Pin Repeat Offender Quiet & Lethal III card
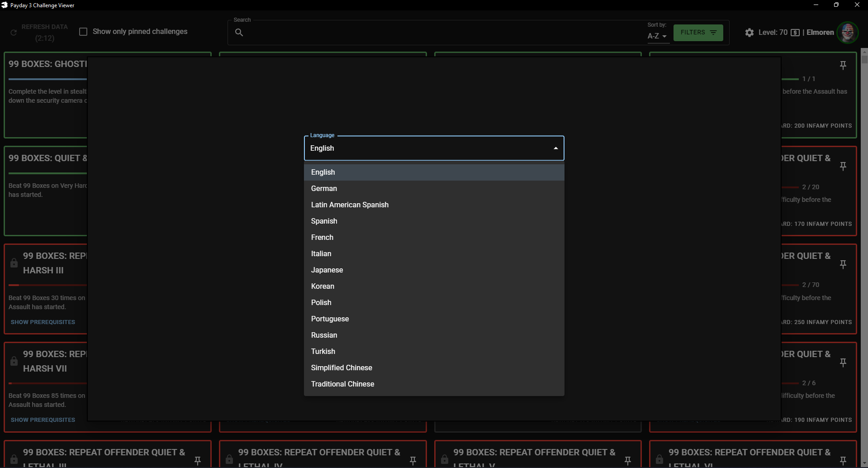 198,461
